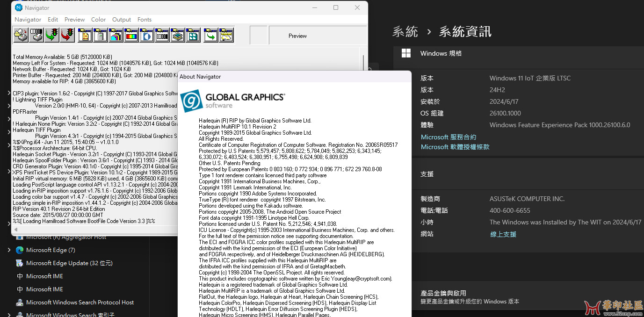Click '%%Processor Architecture: 64-bit CPU.' line

(x=55, y=148)
